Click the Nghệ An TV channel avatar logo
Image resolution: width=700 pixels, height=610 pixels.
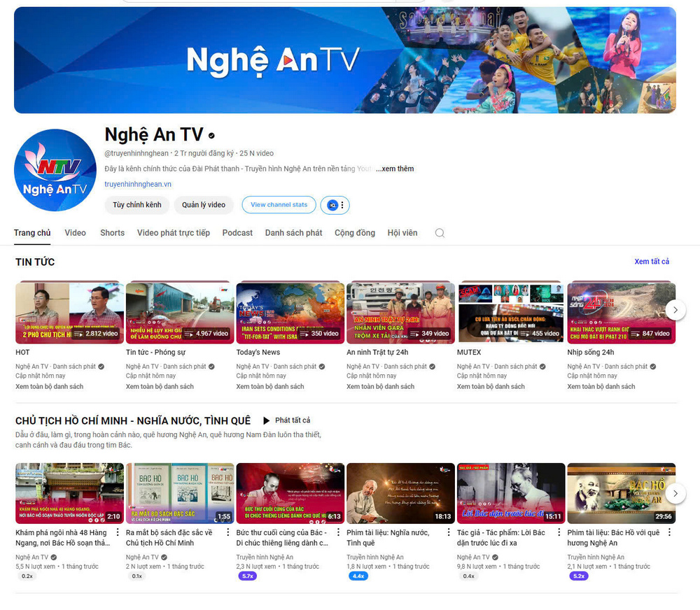point(55,170)
